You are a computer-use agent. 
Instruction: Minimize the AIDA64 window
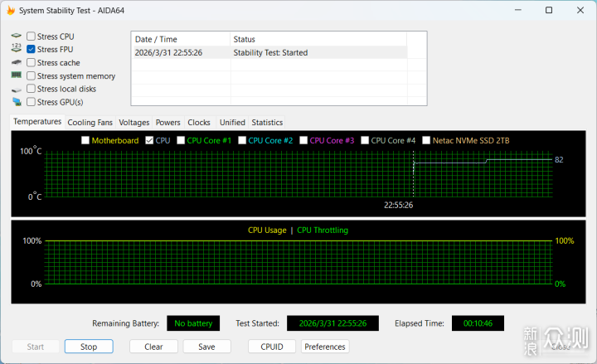517,10
